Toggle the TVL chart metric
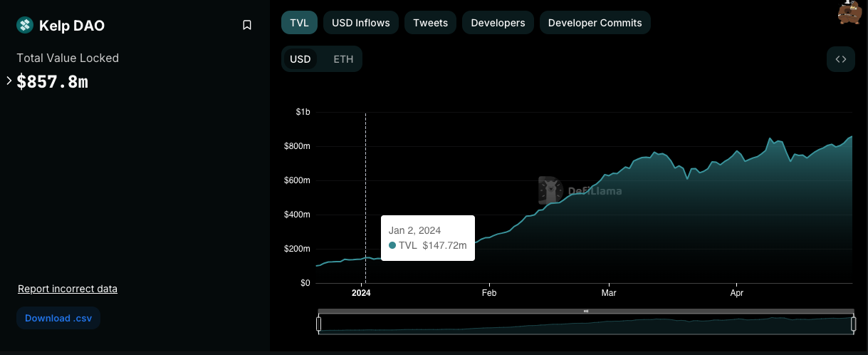 pyautogui.click(x=299, y=23)
